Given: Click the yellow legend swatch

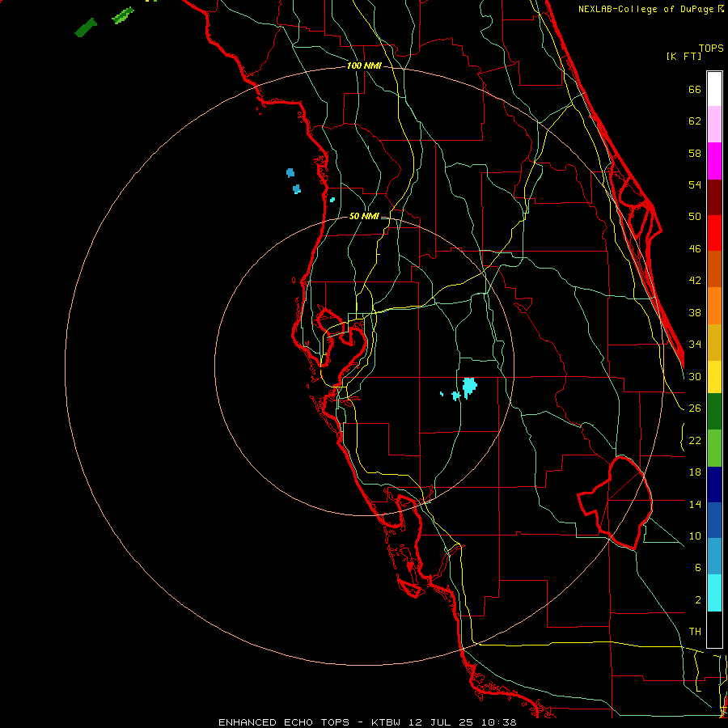Looking at the screenshot, I should (714, 377).
